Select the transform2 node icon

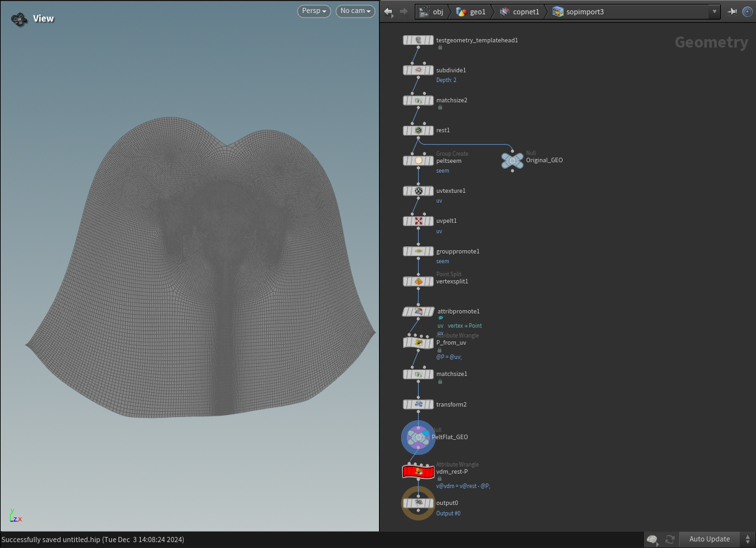pyautogui.click(x=418, y=404)
